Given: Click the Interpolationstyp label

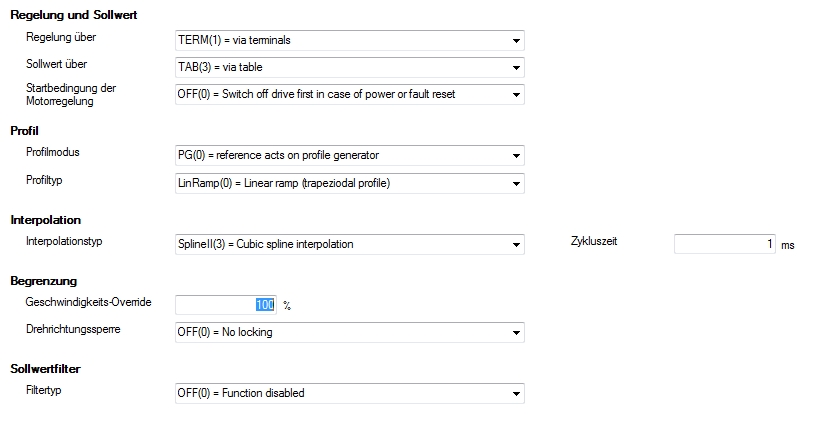Looking at the screenshot, I should [65, 241].
